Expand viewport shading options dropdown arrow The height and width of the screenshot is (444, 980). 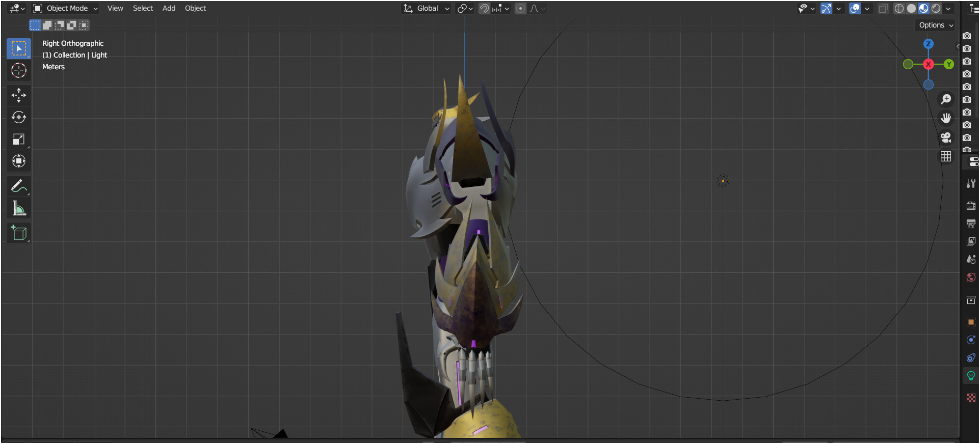click(x=948, y=8)
